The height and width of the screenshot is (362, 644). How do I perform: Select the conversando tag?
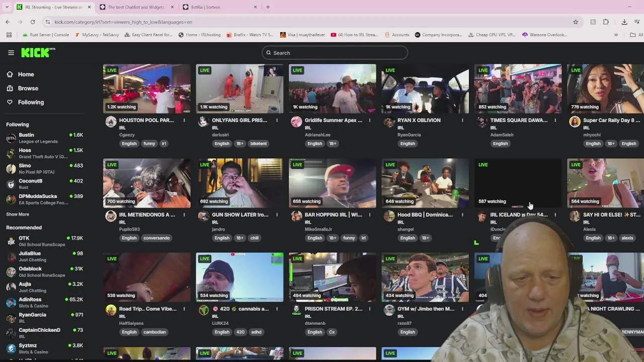click(x=156, y=238)
